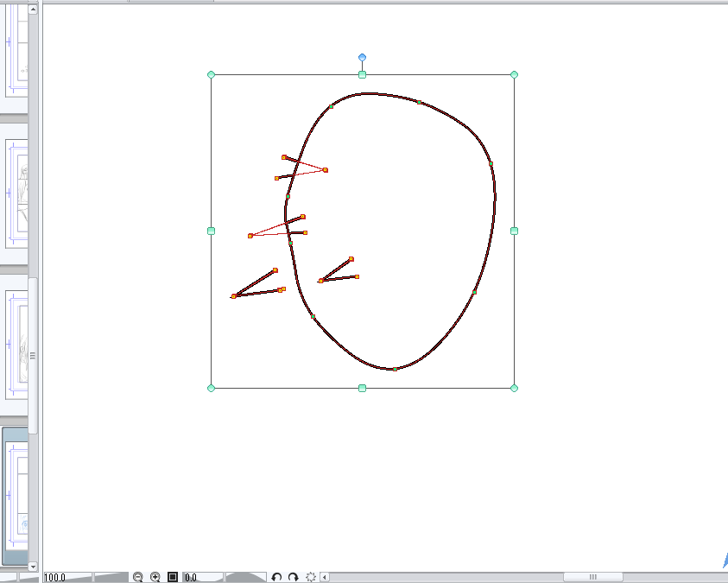Select the top-left corner transform handle
This screenshot has height=583, width=728.
212,75
